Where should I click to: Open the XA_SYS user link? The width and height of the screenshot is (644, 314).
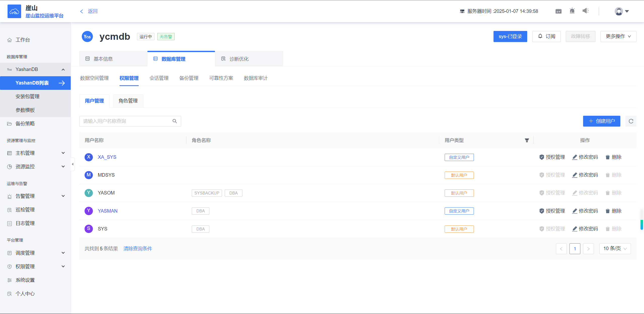(x=107, y=157)
